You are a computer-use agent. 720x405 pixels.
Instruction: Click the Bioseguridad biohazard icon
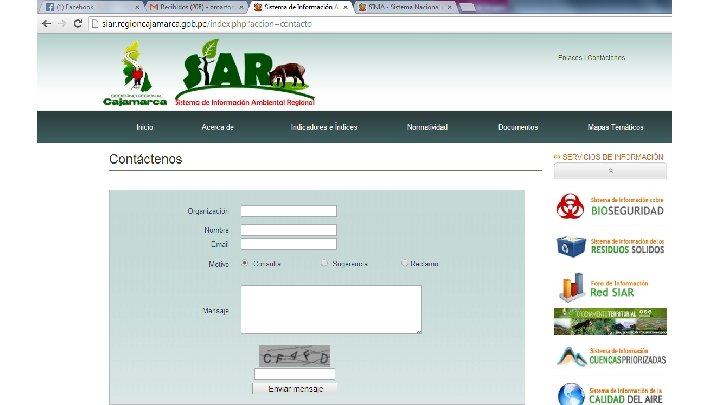pos(570,206)
